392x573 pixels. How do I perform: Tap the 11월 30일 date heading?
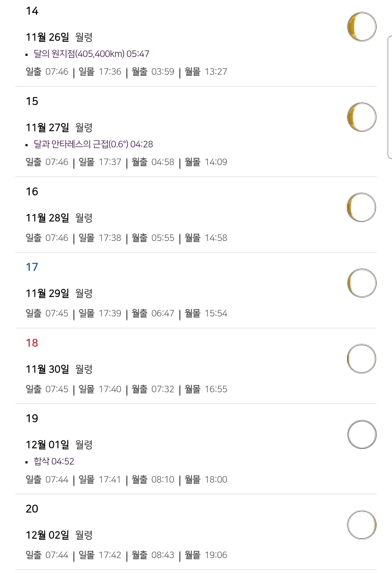point(47,369)
